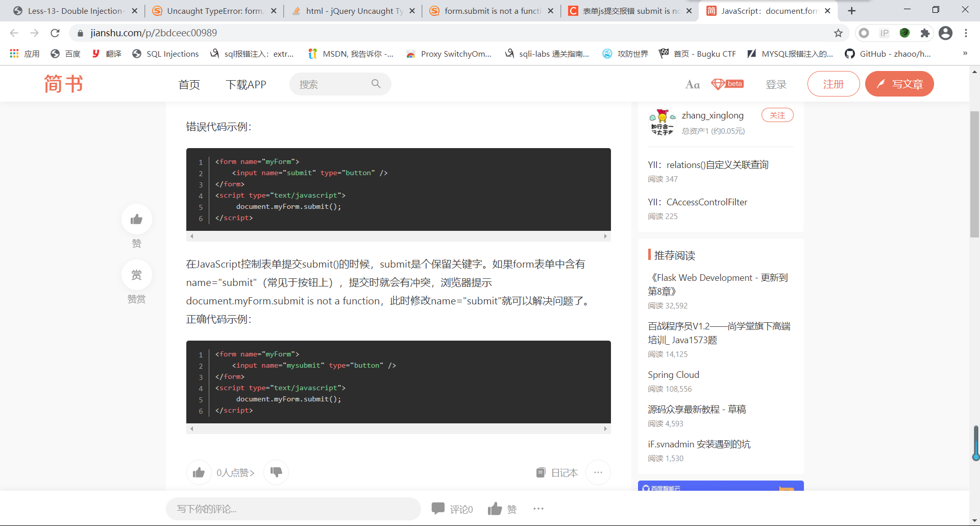Switch to the 'form.submit is not a function' tab
Screen dimensions: 980x526
[x=491, y=11]
